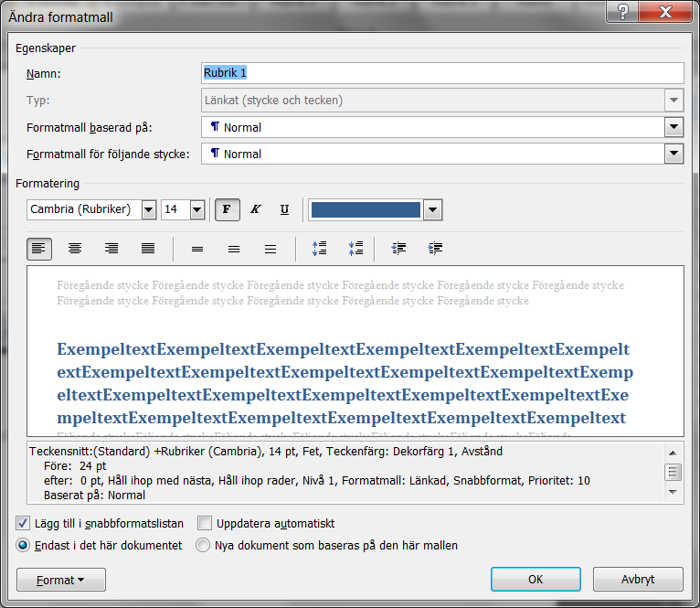Open Formatmall för följande stycke dropdown
The width and height of the screenshot is (700, 608).
click(x=674, y=154)
